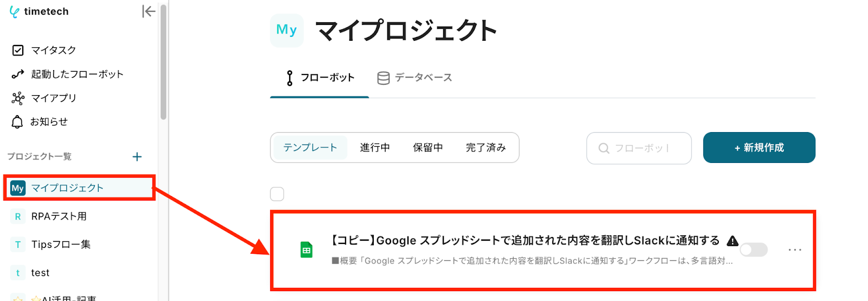Filter the list by 進行中
Viewport: 868px width, 301px height.
[x=375, y=148]
